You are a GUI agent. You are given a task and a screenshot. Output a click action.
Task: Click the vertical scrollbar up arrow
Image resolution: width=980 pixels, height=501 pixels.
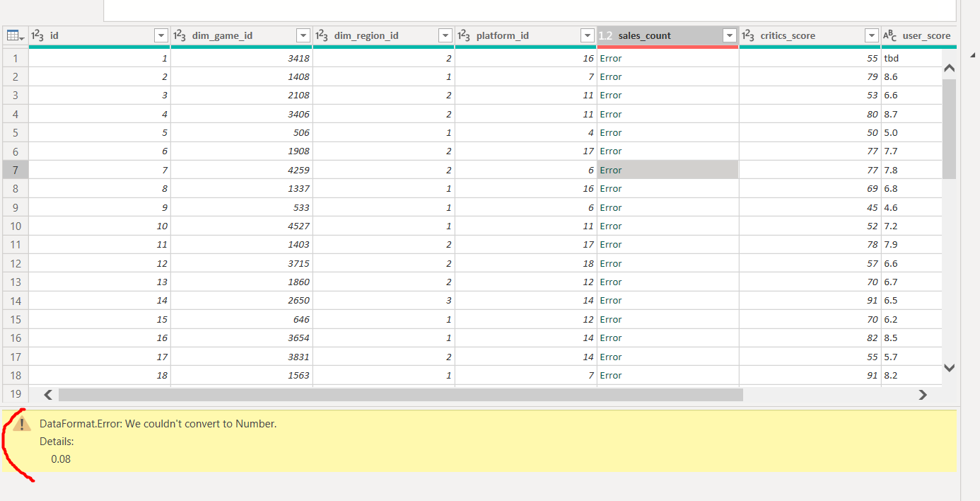coord(950,69)
